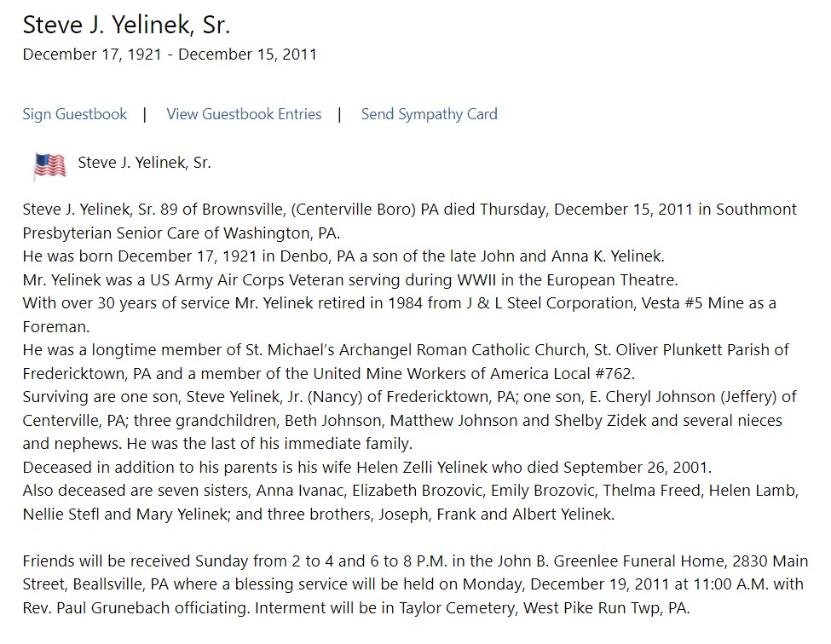Click the line mentioning Rev. Paul Grunebach
Image resolution: width=831 pixels, height=644 pixels.
[x=356, y=608]
